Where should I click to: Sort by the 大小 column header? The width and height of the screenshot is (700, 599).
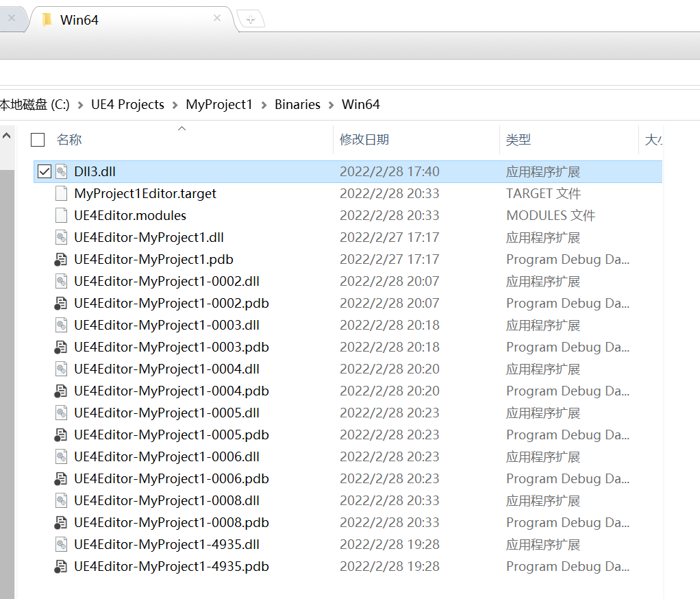(x=653, y=140)
